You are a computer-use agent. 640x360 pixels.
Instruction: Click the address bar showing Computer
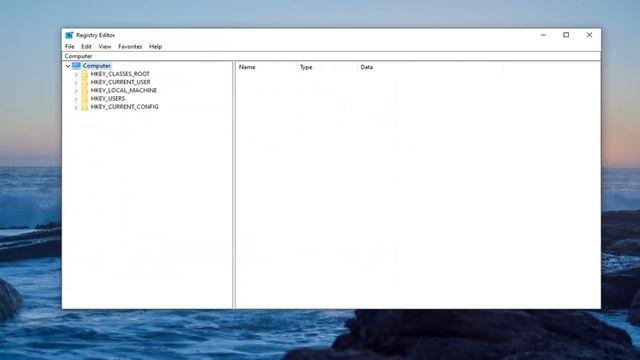[x=331, y=56]
